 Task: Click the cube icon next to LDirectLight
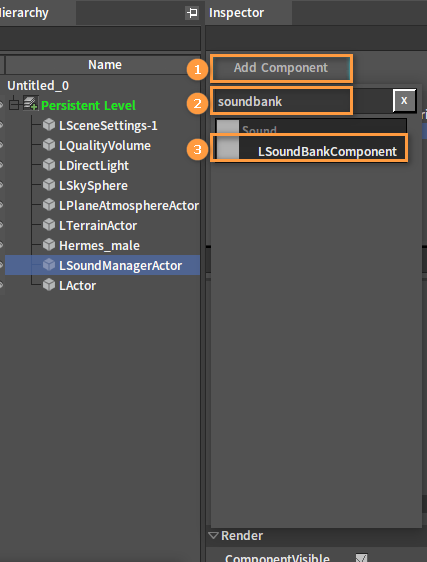point(49,165)
